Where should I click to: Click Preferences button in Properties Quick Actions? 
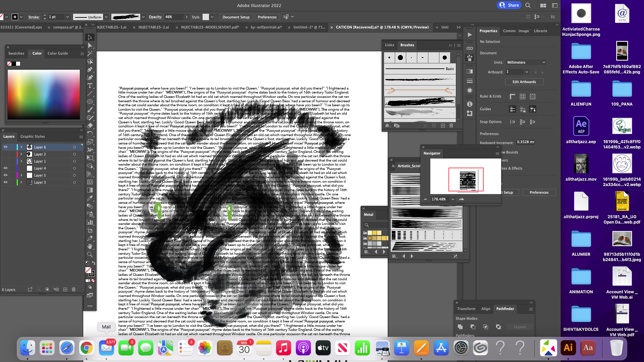pyautogui.click(x=539, y=192)
